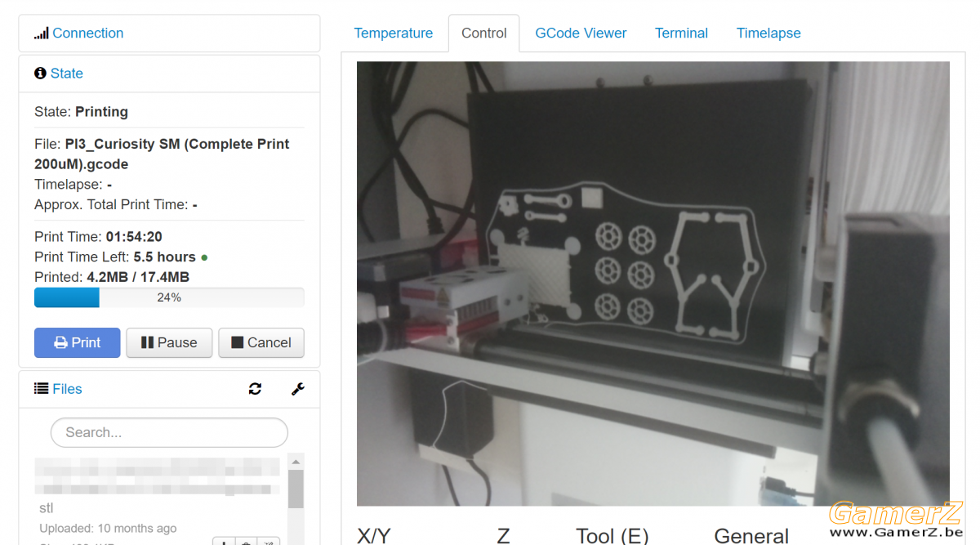Screen dimensions: 980x545
Task: Focus the file Search field
Action: point(169,433)
